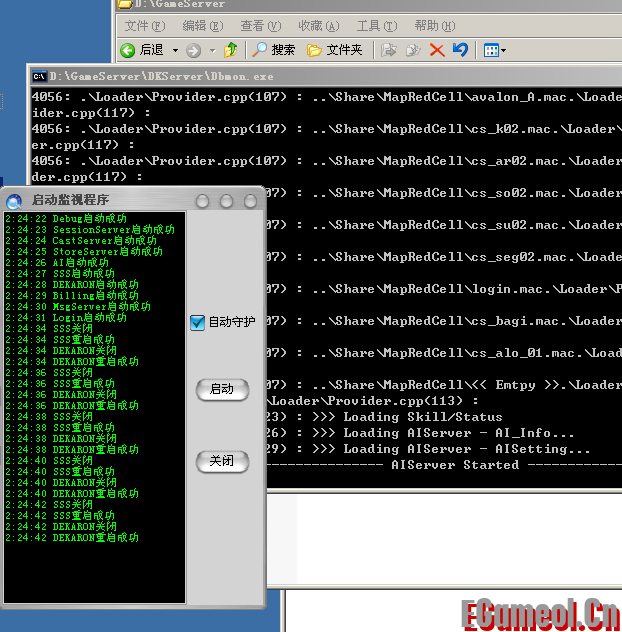Go up one folder level

(231, 50)
